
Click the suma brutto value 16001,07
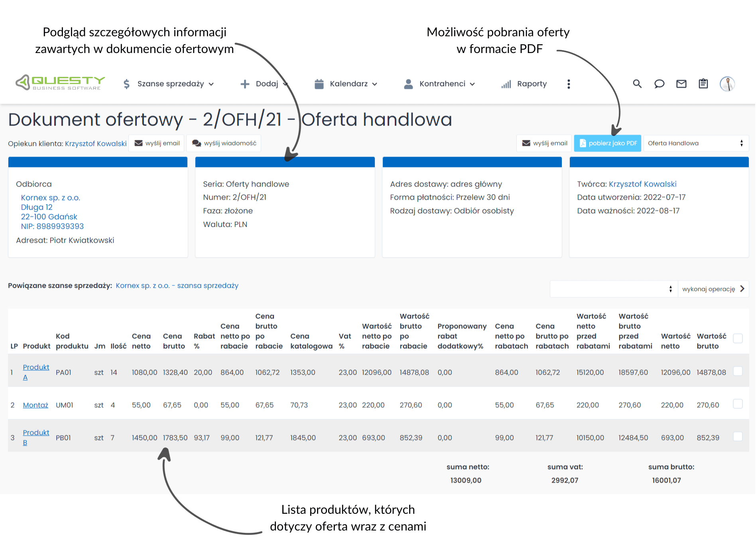point(666,481)
